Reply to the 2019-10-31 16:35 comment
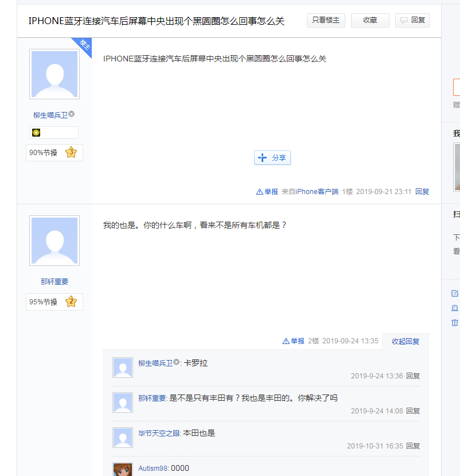460x476 pixels. click(413, 446)
